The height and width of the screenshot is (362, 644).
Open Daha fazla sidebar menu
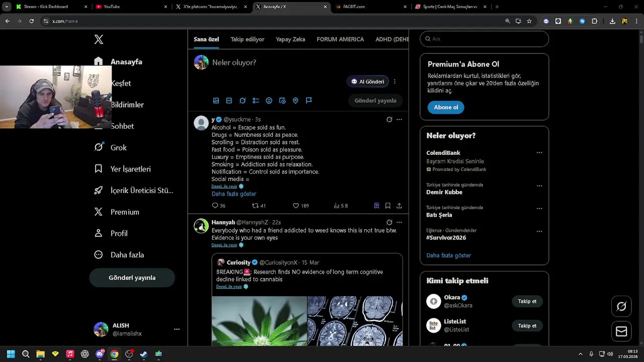[x=119, y=255]
